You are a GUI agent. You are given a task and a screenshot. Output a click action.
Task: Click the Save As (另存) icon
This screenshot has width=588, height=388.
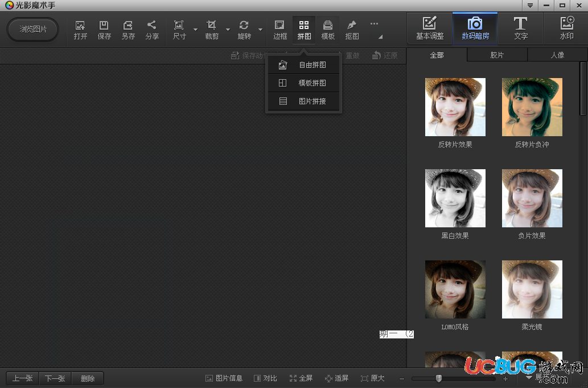coord(128,26)
